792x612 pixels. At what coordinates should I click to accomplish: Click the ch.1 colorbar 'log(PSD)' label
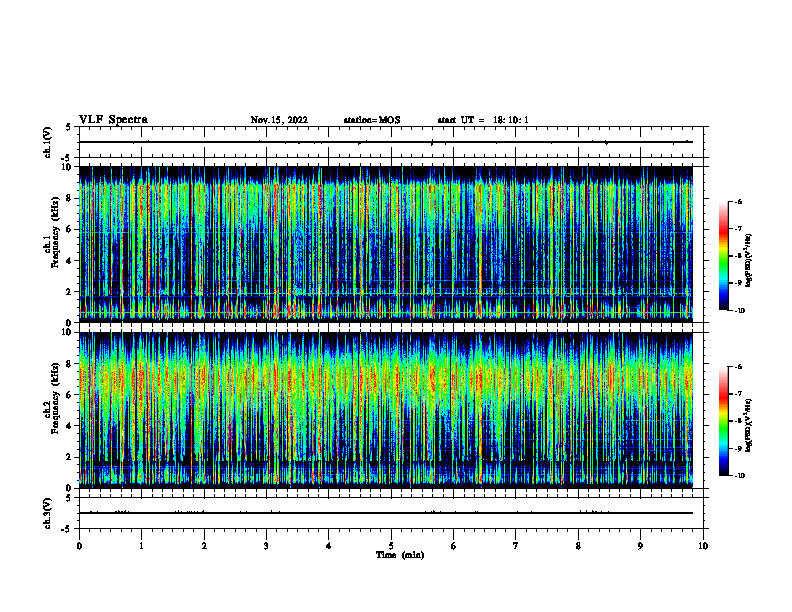click(x=749, y=261)
